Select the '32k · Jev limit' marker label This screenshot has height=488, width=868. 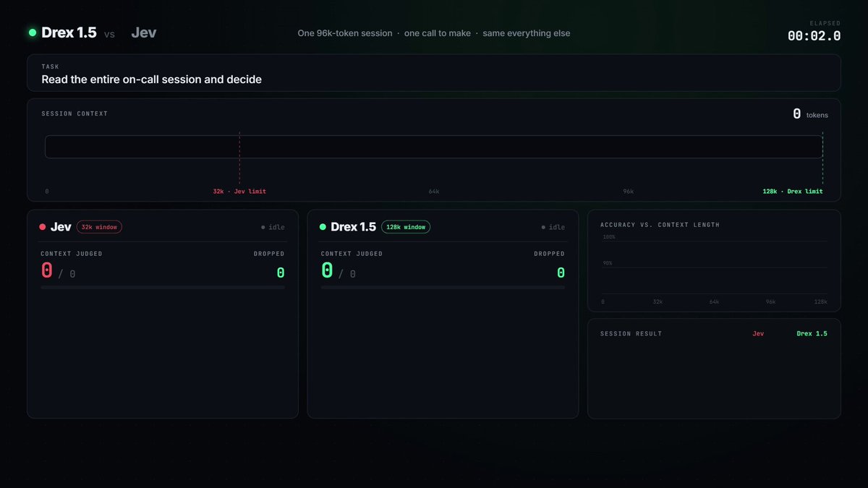(239, 192)
